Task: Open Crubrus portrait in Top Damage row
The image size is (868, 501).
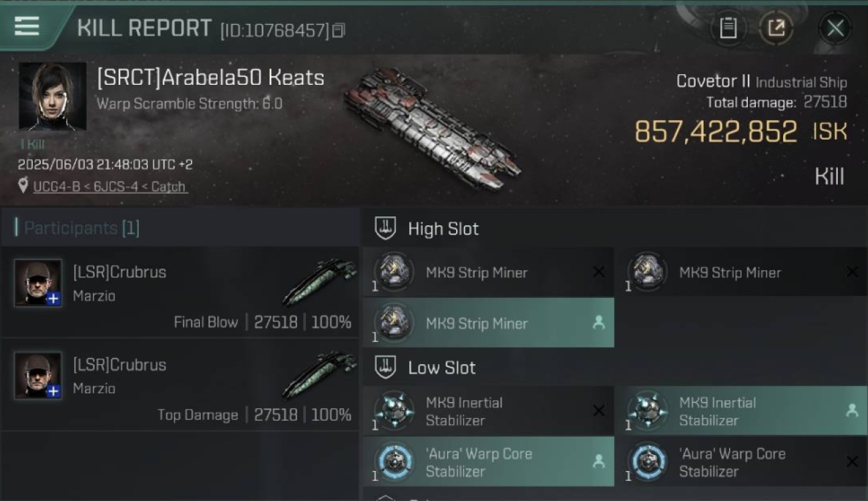Action: click(38, 375)
